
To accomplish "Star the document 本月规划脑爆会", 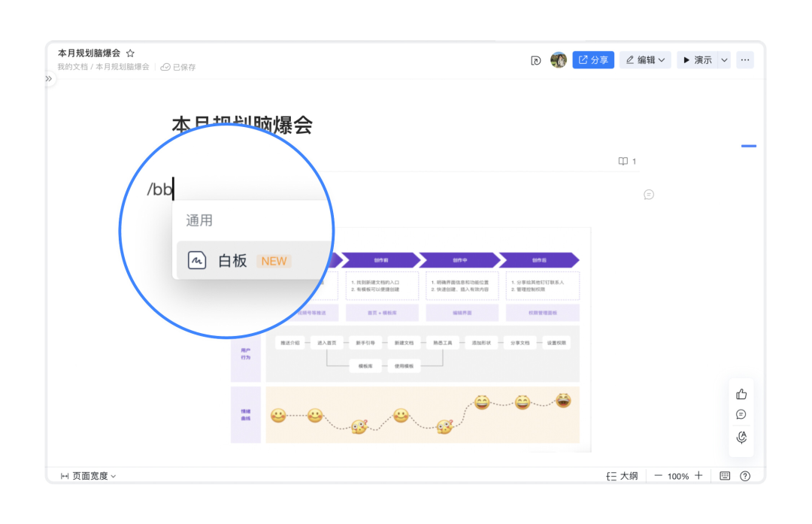I will (x=131, y=53).
